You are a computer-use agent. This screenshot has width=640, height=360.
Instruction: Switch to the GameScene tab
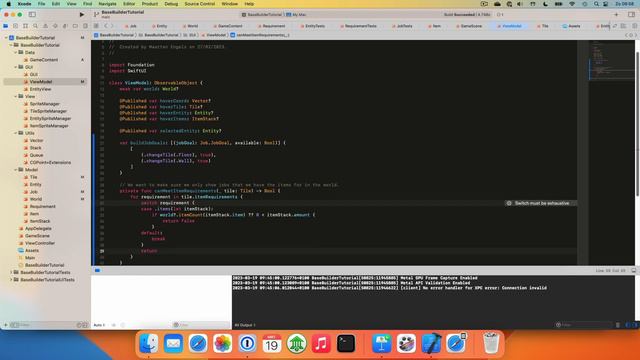click(x=469, y=26)
